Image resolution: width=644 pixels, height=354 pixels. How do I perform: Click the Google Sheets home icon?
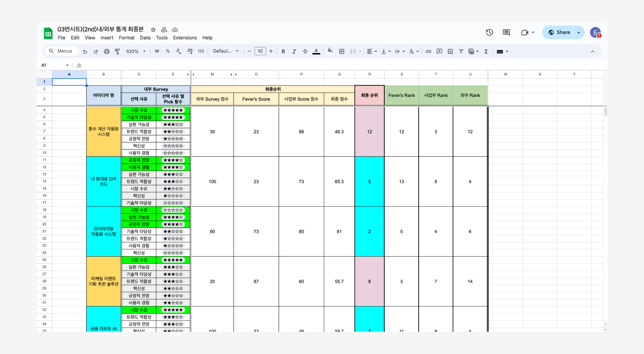pyautogui.click(x=48, y=33)
